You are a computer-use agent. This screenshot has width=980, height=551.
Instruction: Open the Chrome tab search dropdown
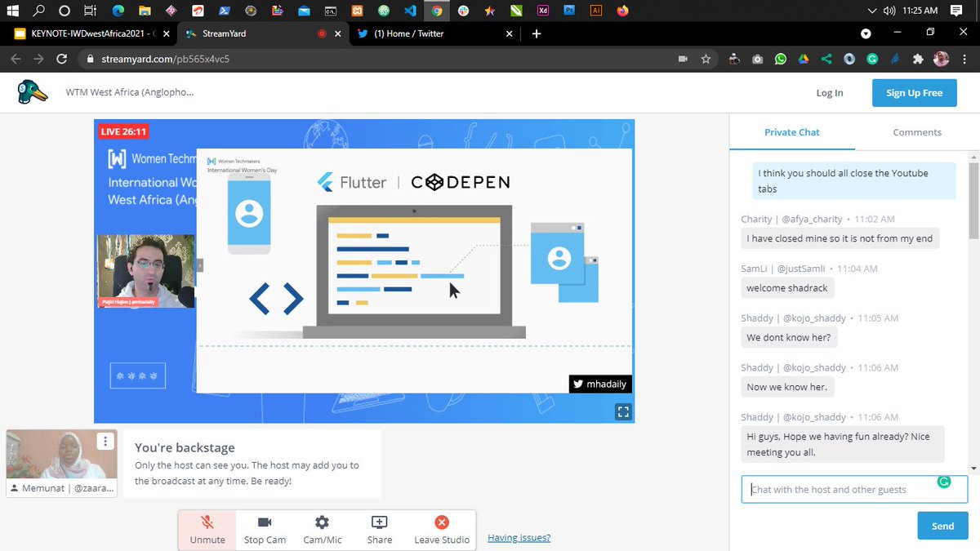(866, 34)
